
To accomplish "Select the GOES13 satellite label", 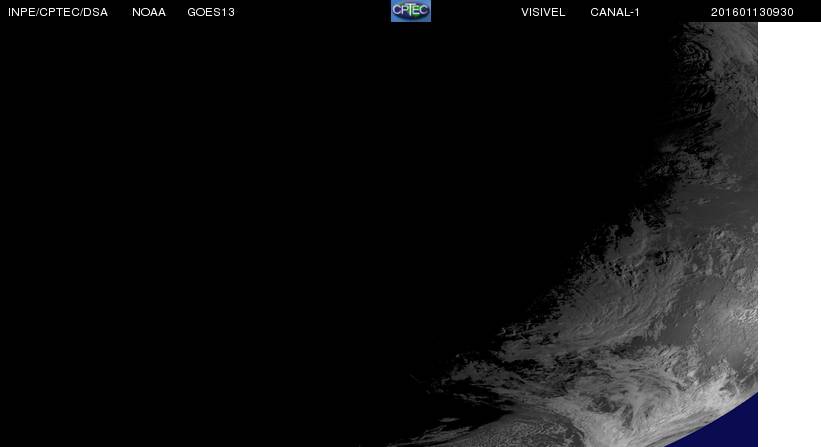I will [211, 12].
